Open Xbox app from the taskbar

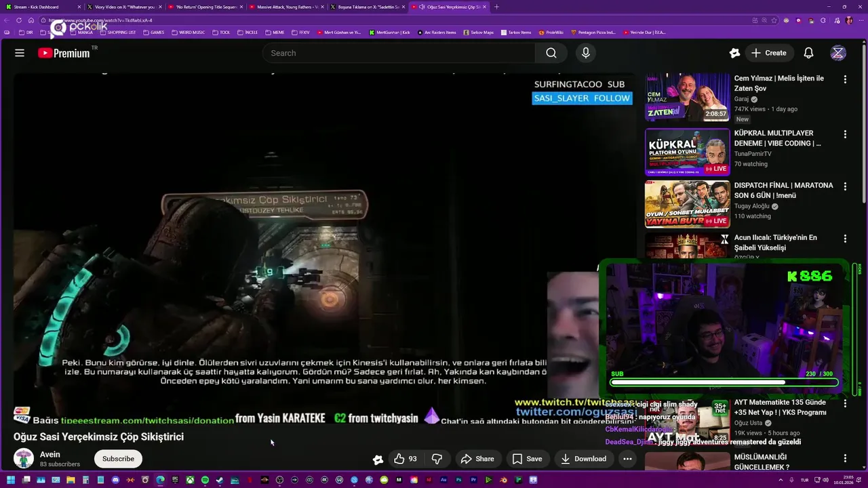coord(190,480)
